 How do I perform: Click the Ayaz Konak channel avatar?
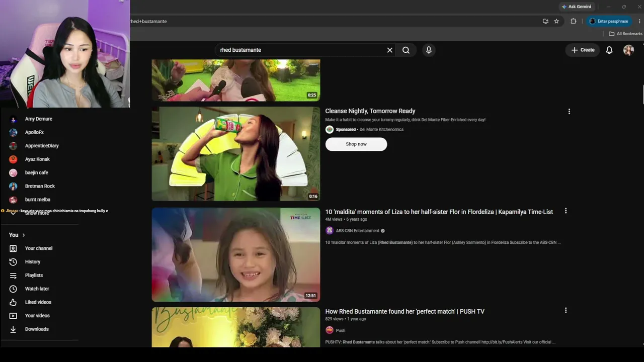[13, 159]
